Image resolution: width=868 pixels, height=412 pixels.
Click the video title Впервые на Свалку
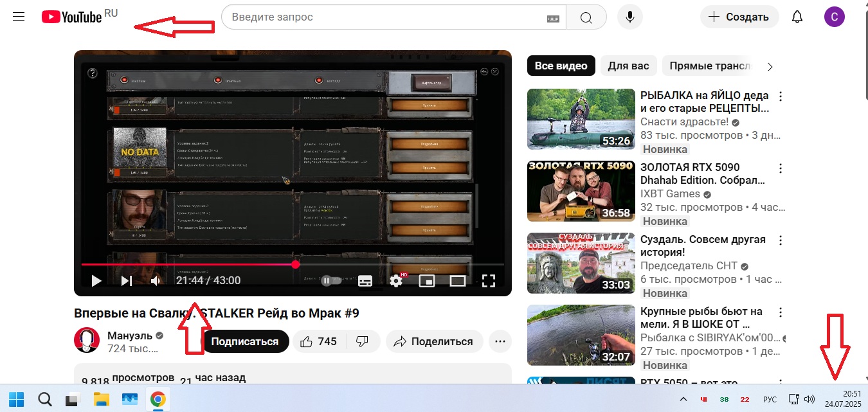pyautogui.click(x=217, y=313)
